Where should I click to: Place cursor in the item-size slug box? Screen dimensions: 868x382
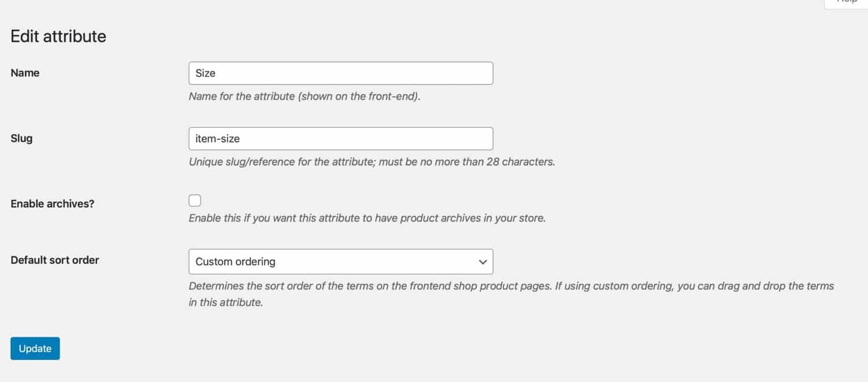pos(340,138)
